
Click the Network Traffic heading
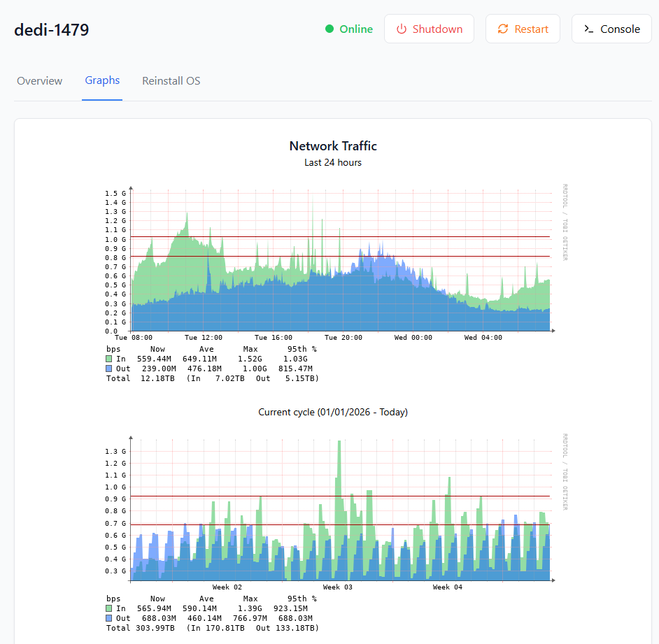333,146
